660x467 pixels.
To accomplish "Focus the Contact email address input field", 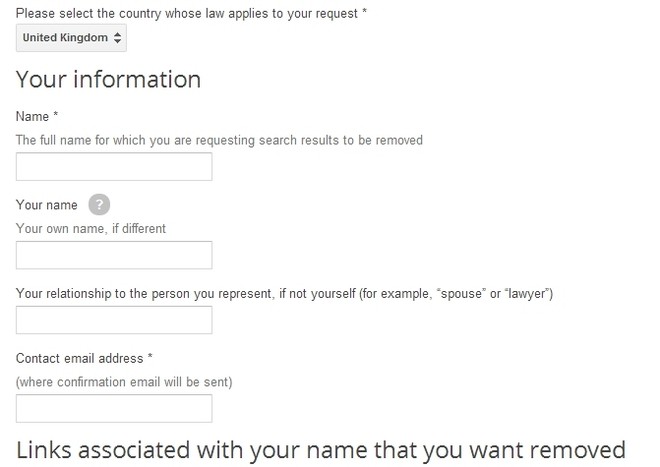I will coord(114,408).
